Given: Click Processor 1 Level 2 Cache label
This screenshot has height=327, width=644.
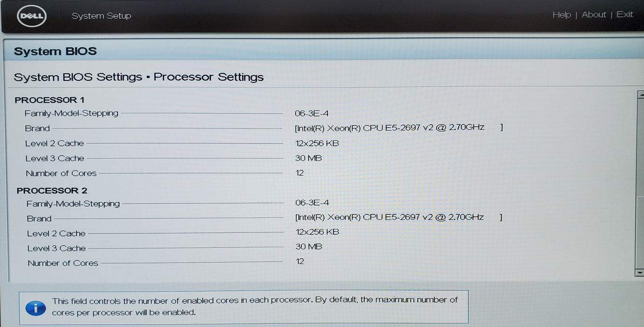Looking at the screenshot, I should 55,143.
